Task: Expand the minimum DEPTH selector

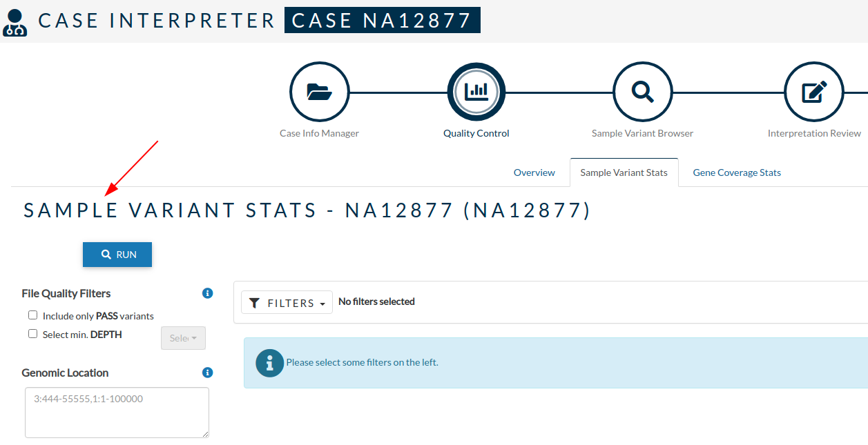Action: pyautogui.click(x=183, y=337)
